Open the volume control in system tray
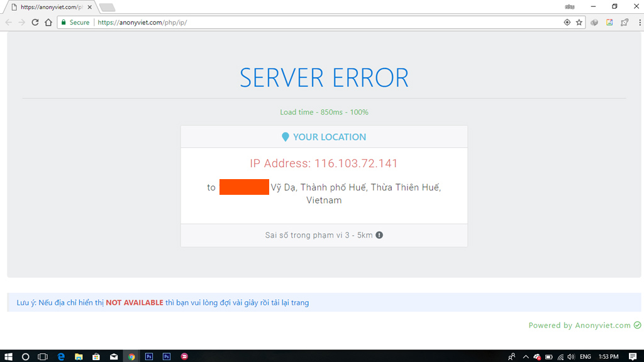644x362 pixels. coord(570,356)
